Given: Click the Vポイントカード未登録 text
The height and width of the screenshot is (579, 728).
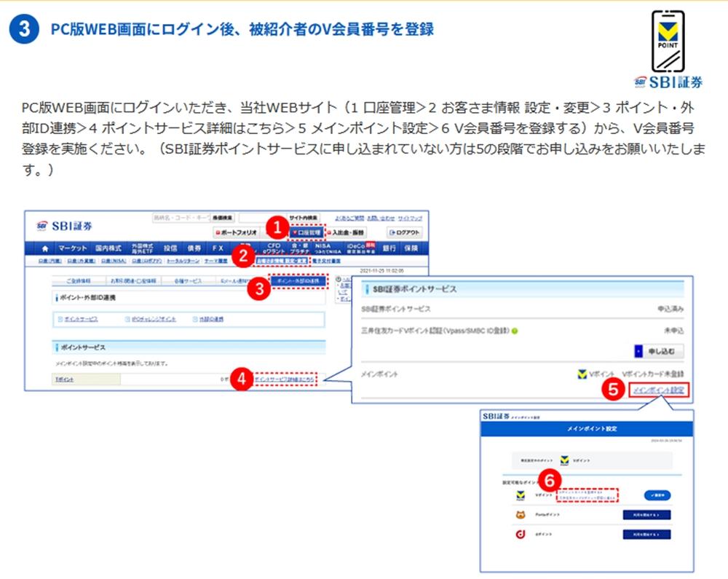Looking at the screenshot, I should (653, 374).
